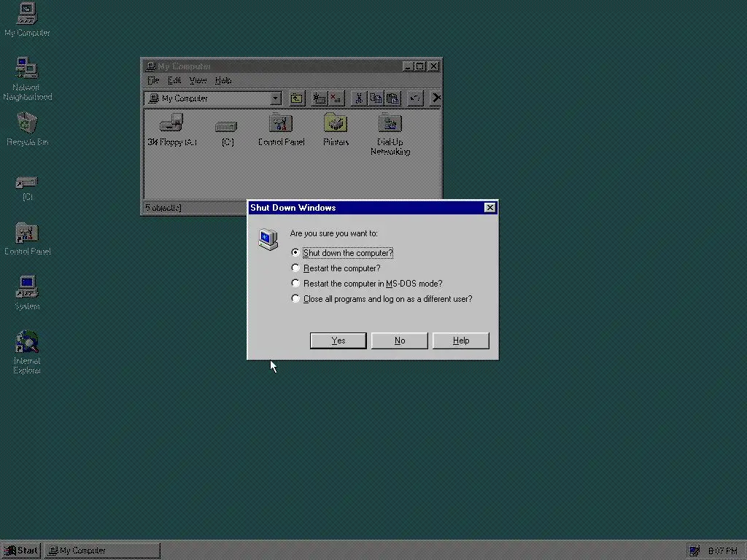Open Help in Shut Down dialog
Image resolution: width=747 pixels, height=560 pixels.
point(461,341)
